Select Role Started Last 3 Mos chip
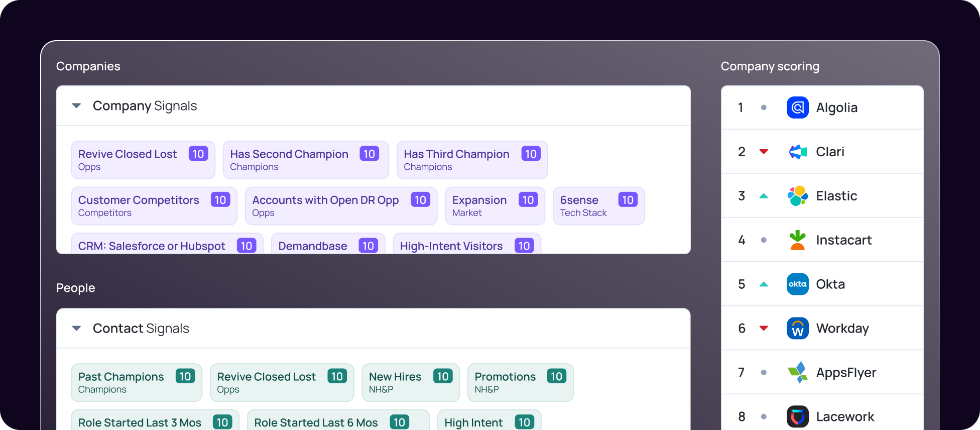This screenshot has height=430, width=980. (x=155, y=420)
